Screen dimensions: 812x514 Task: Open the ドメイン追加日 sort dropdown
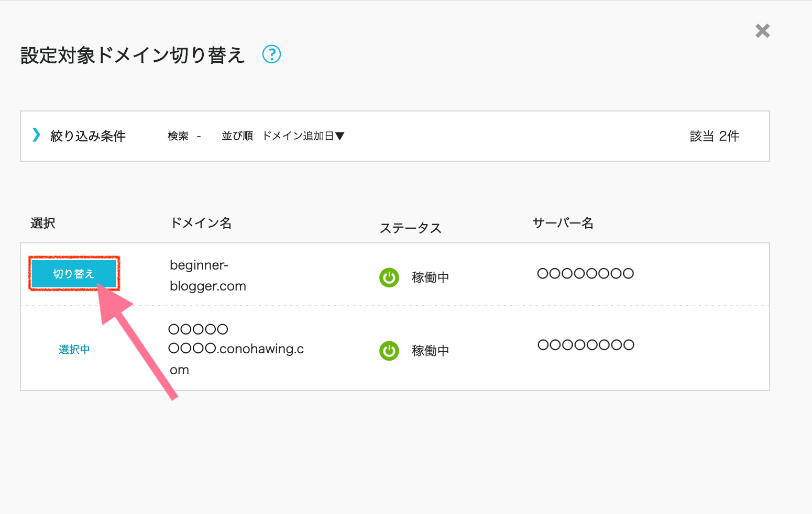coord(303,136)
